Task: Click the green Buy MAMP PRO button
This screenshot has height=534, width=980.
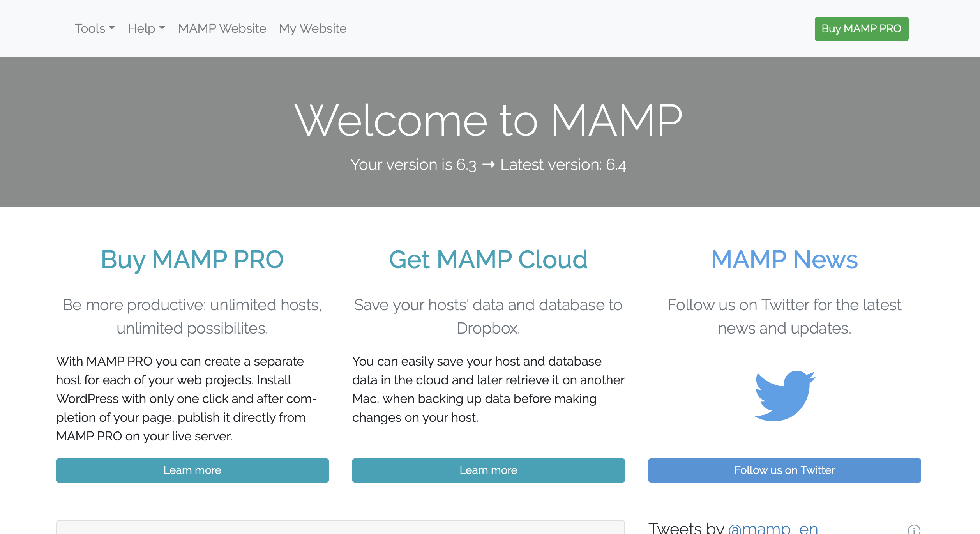Action: point(862,29)
